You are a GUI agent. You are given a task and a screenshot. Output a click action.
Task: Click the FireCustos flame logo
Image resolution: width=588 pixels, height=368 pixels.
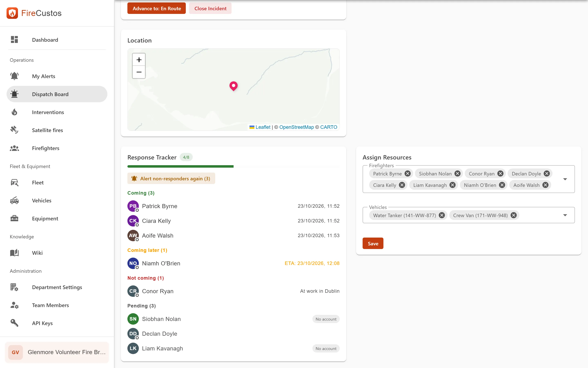click(12, 13)
